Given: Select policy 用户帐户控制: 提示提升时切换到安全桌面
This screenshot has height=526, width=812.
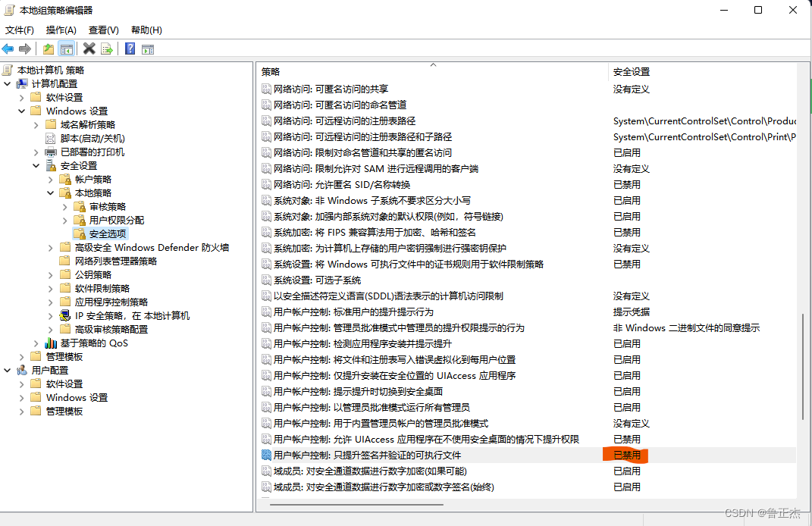Looking at the screenshot, I should click(x=358, y=391).
